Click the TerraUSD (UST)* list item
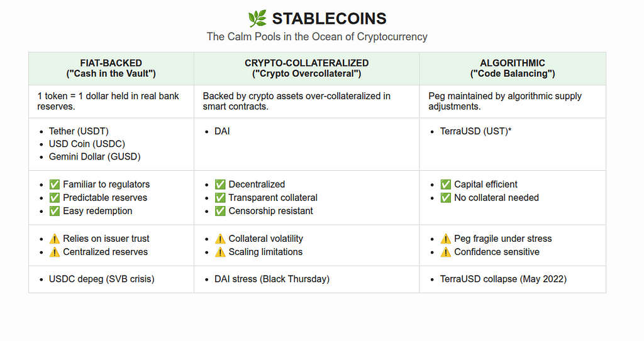 pyautogui.click(x=475, y=131)
